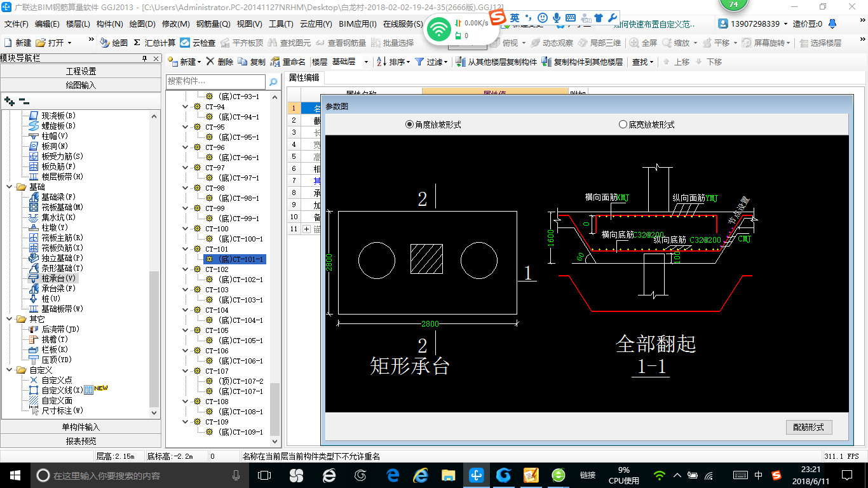The width and height of the screenshot is (868, 488).
Task: Select 集水坑(K) sump pit item
Action: coord(58,217)
